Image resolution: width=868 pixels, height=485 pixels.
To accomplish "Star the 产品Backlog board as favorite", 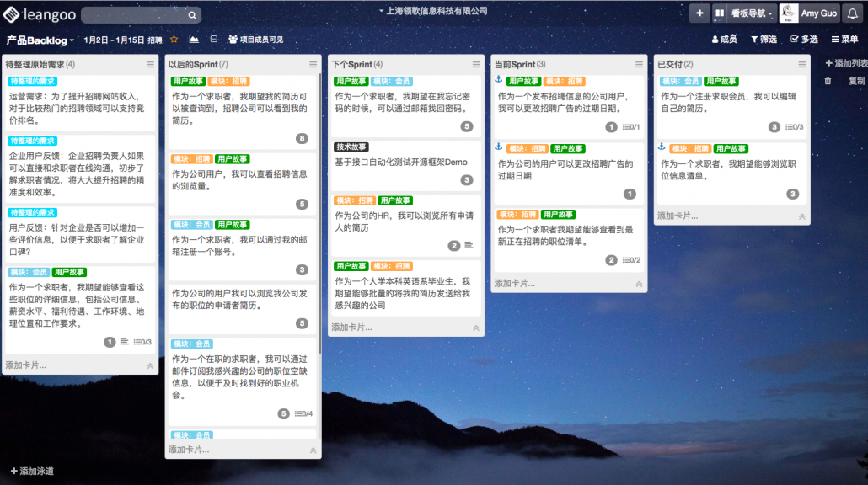I will coord(174,38).
